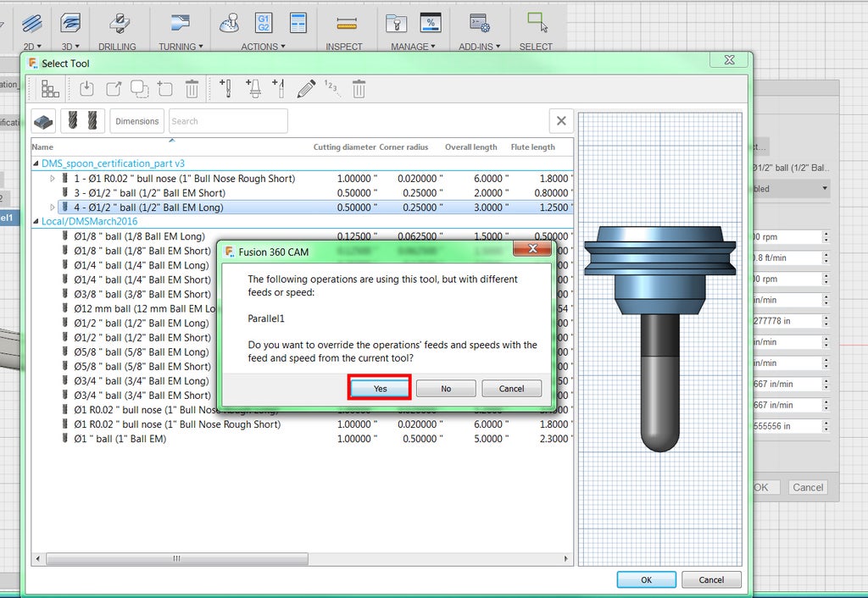
Task: Toggle the Dimensions filter button
Action: 136,121
